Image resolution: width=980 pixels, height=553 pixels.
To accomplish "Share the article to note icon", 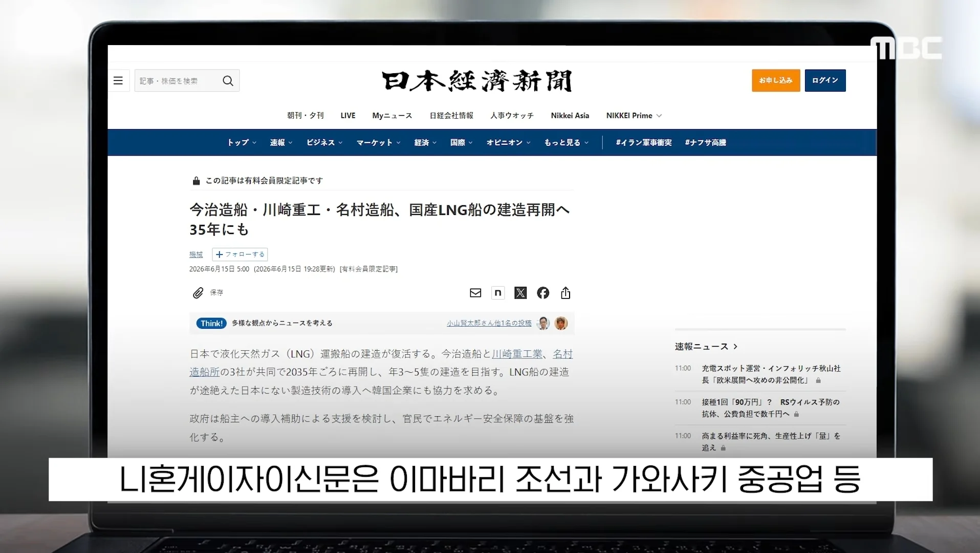I will [x=498, y=293].
